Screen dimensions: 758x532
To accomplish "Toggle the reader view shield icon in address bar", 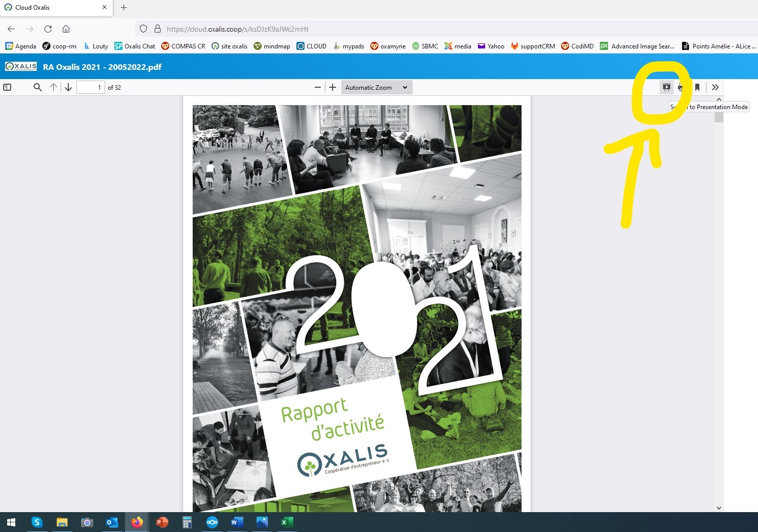I will [143, 29].
